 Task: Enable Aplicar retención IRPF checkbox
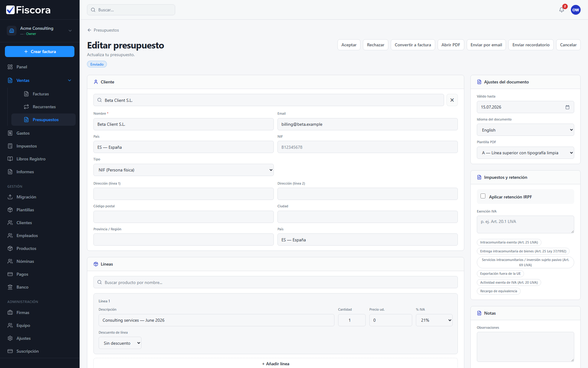point(483,196)
